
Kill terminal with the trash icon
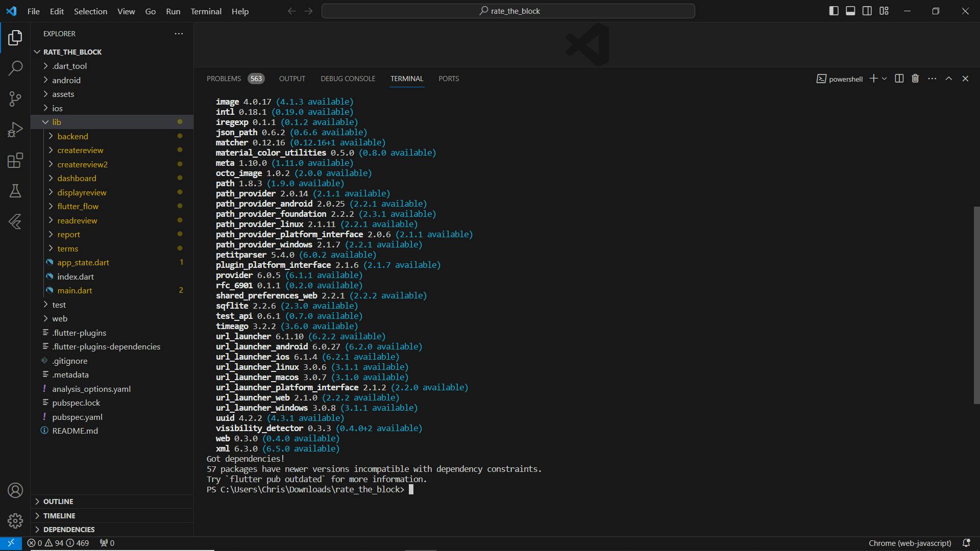coord(915,79)
